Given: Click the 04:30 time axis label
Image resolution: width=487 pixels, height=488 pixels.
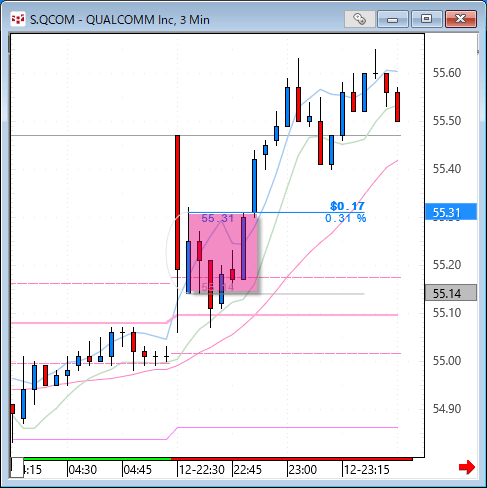Looking at the screenshot, I should (x=83, y=470).
